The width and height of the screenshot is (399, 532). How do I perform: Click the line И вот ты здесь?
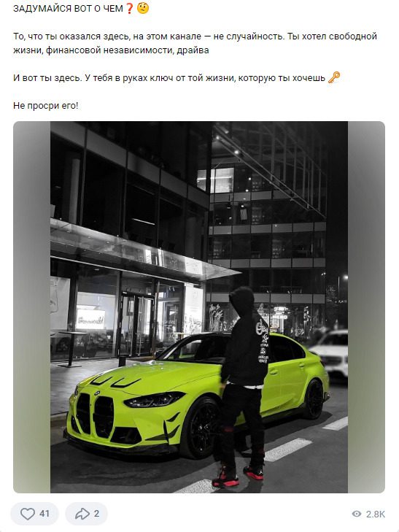[x=169, y=78]
